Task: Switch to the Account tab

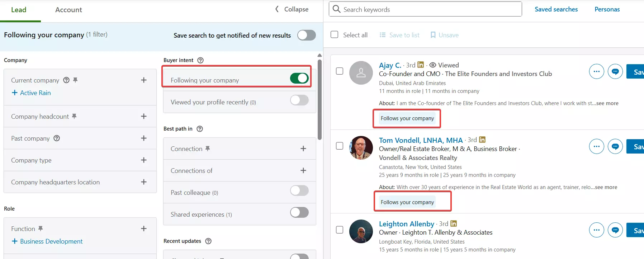Action: click(68, 10)
